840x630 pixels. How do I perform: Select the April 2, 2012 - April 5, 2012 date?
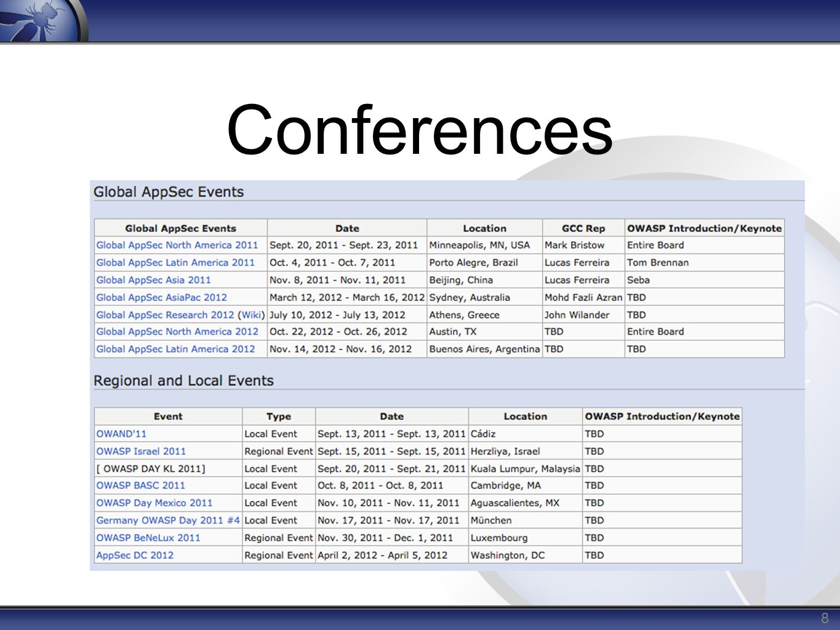[x=392, y=555]
